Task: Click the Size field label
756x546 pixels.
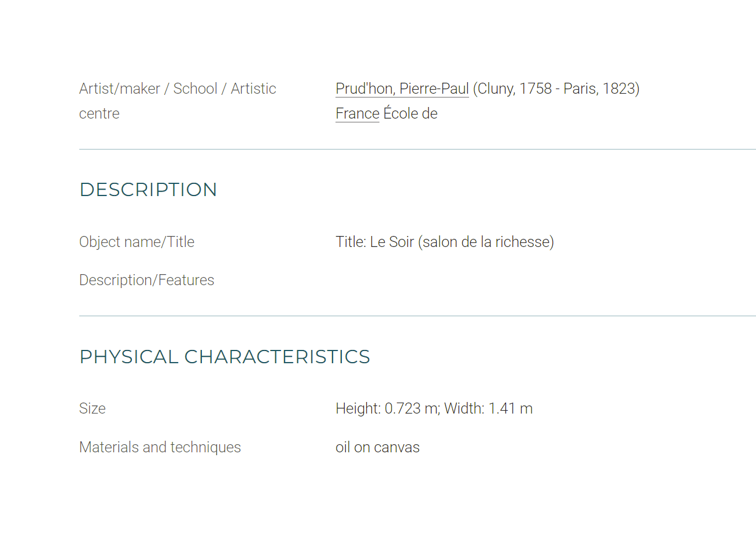Action: pos(93,408)
